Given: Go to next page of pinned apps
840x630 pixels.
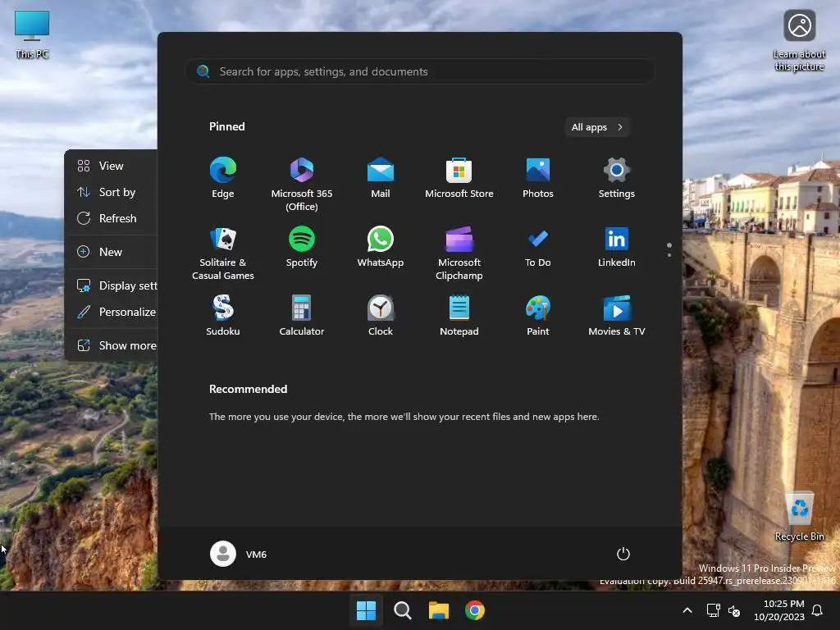Looking at the screenshot, I should point(669,255).
